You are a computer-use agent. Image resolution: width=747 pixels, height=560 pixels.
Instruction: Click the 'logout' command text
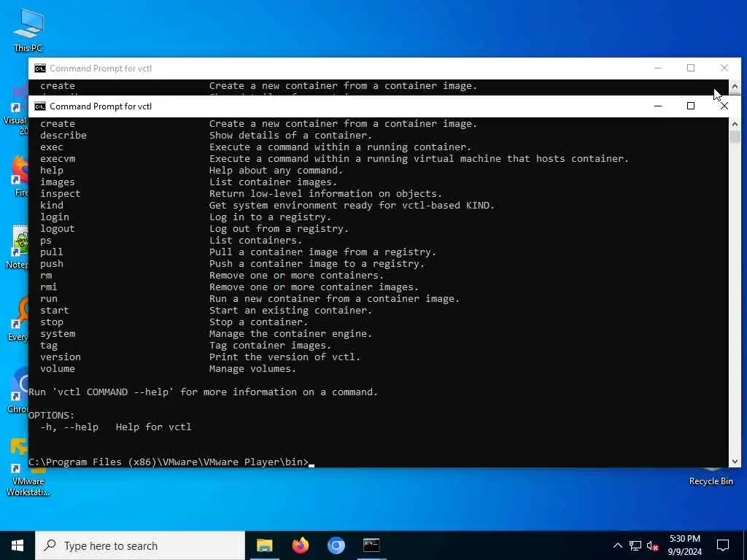(57, 228)
